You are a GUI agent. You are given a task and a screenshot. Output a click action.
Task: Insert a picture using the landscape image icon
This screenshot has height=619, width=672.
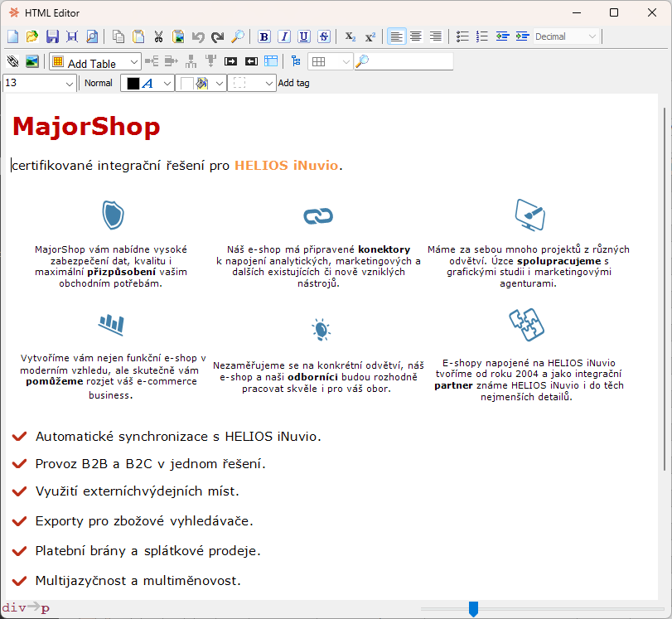[x=32, y=61]
